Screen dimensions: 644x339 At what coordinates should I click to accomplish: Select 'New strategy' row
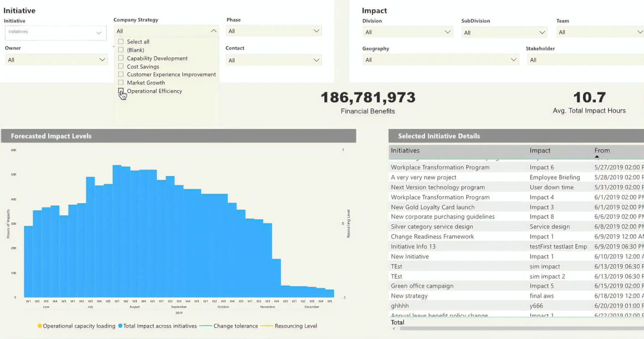[x=517, y=296]
